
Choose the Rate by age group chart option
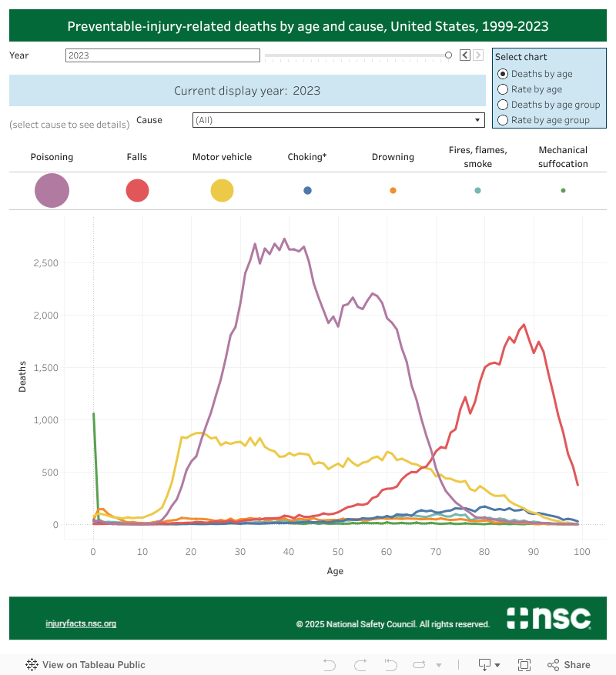[504, 119]
